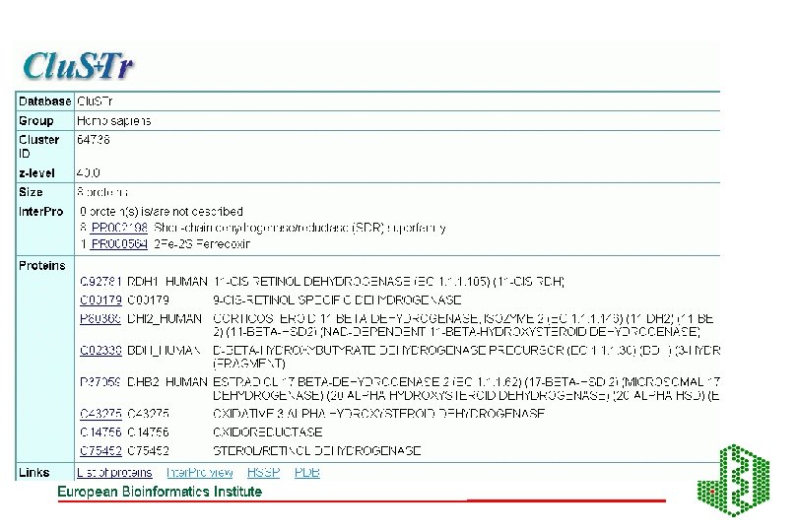Open the O00179 protein link
This screenshot has height=532, width=798.
click(100, 299)
